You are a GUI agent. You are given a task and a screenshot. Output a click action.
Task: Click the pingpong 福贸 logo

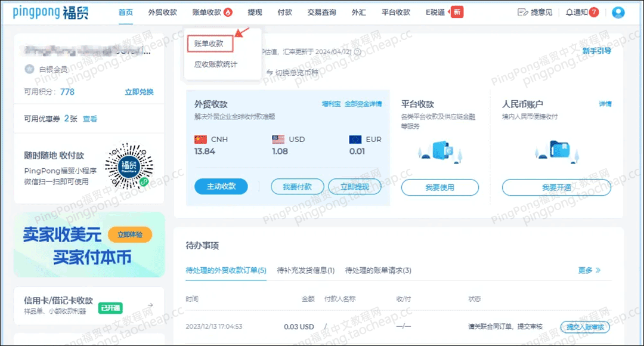[51, 13]
